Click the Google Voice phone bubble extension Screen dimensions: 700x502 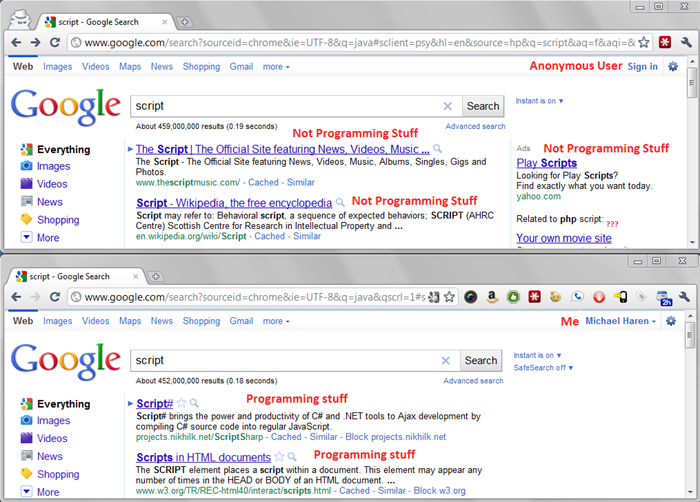pyautogui.click(x=577, y=297)
